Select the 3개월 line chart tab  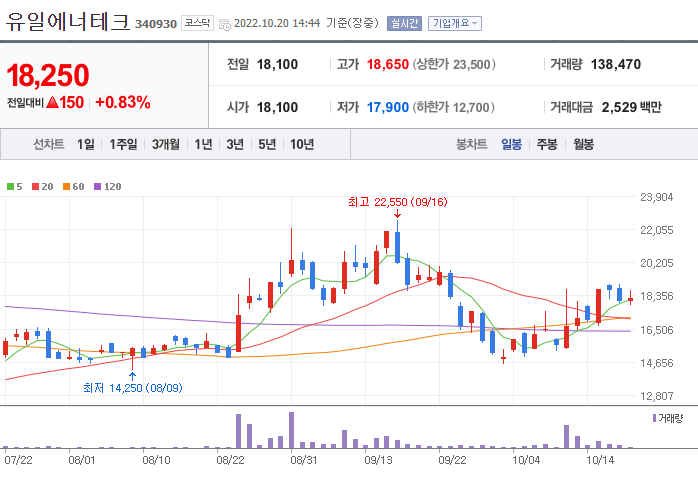click(x=166, y=144)
